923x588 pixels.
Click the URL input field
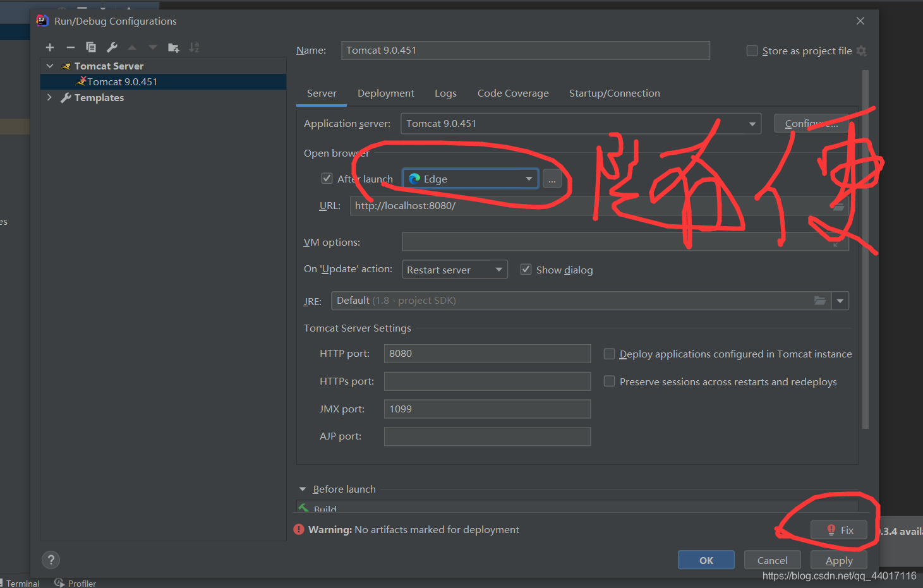[600, 206]
